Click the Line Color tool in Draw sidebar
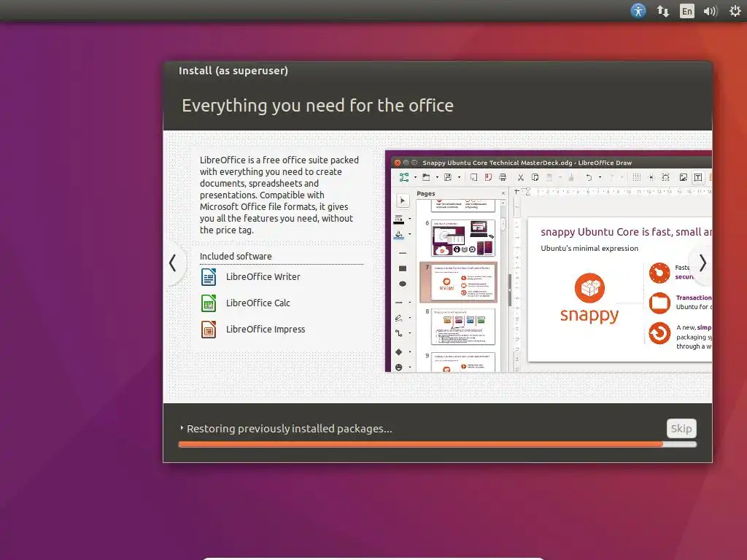The height and width of the screenshot is (560, 747). (399, 219)
